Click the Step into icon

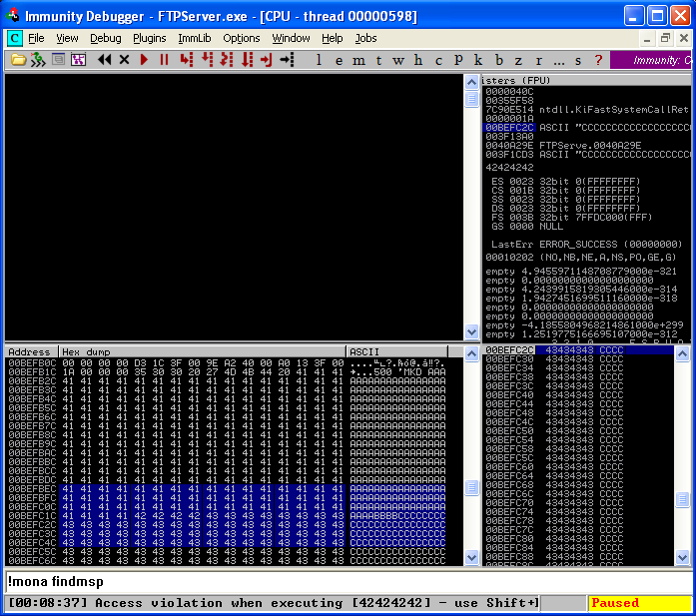click(187, 60)
